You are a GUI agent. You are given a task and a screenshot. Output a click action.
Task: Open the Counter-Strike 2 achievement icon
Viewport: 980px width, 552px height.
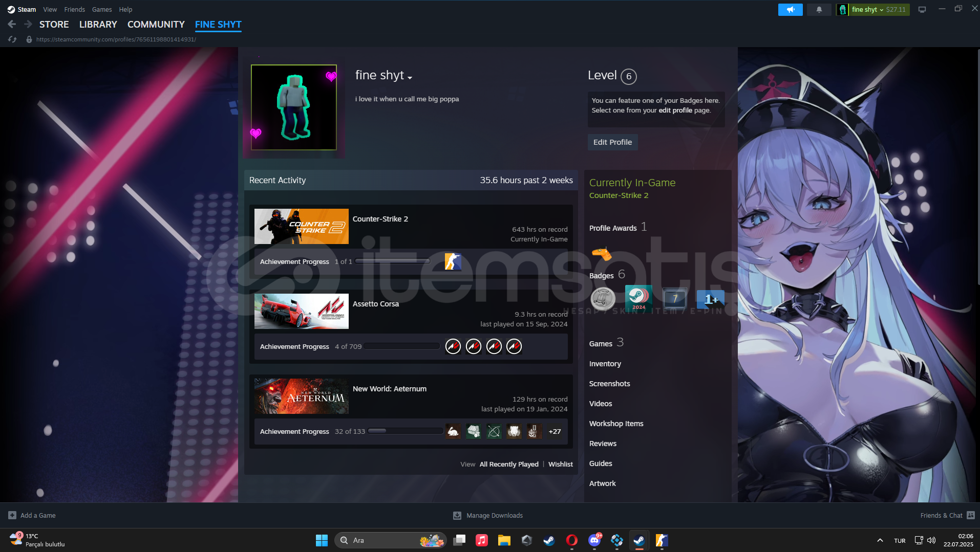pyautogui.click(x=453, y=261)
